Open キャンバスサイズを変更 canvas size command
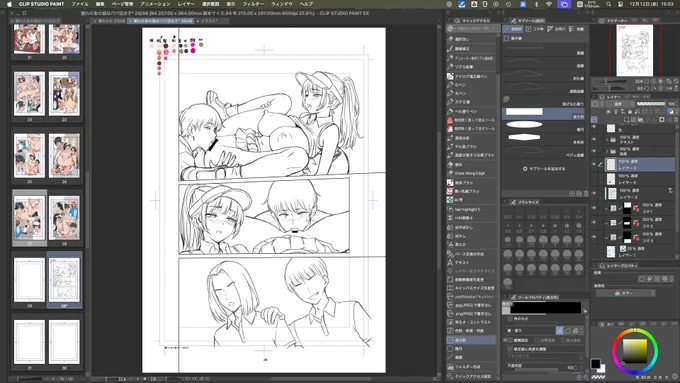680x383 pixels. pos(472,288)
